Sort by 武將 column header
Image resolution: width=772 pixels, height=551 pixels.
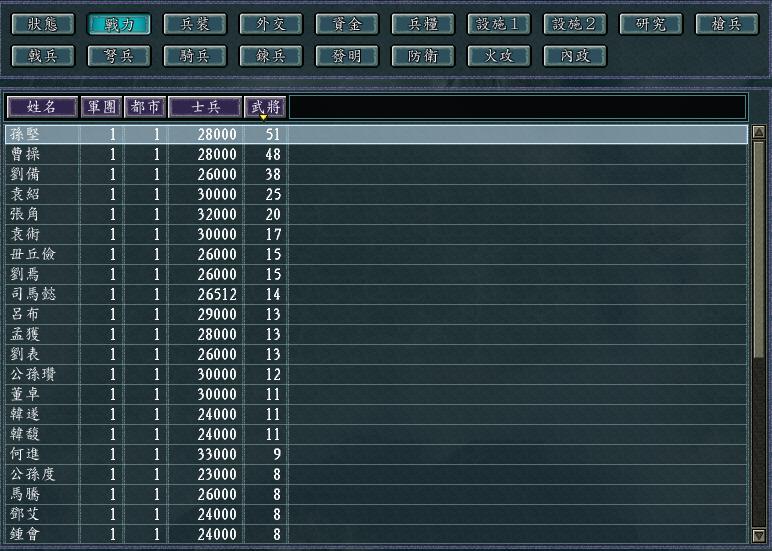point(265,107)
